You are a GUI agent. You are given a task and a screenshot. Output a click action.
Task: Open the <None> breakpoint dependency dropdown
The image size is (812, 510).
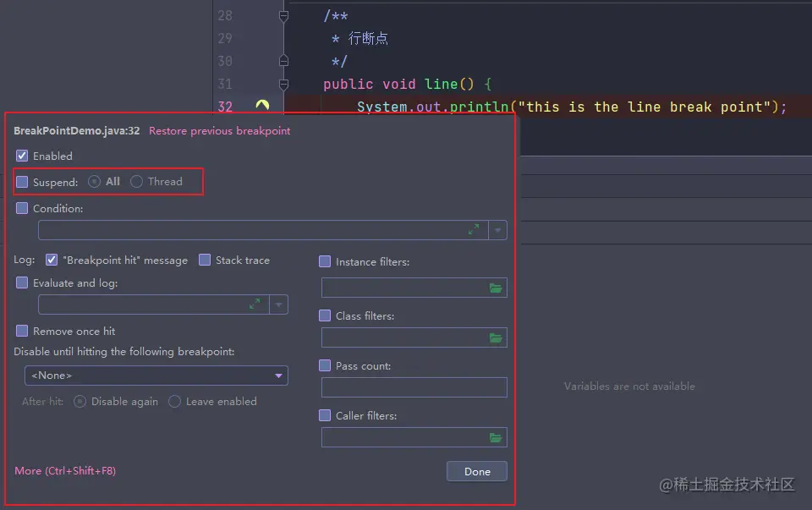(x=156, y=376)
